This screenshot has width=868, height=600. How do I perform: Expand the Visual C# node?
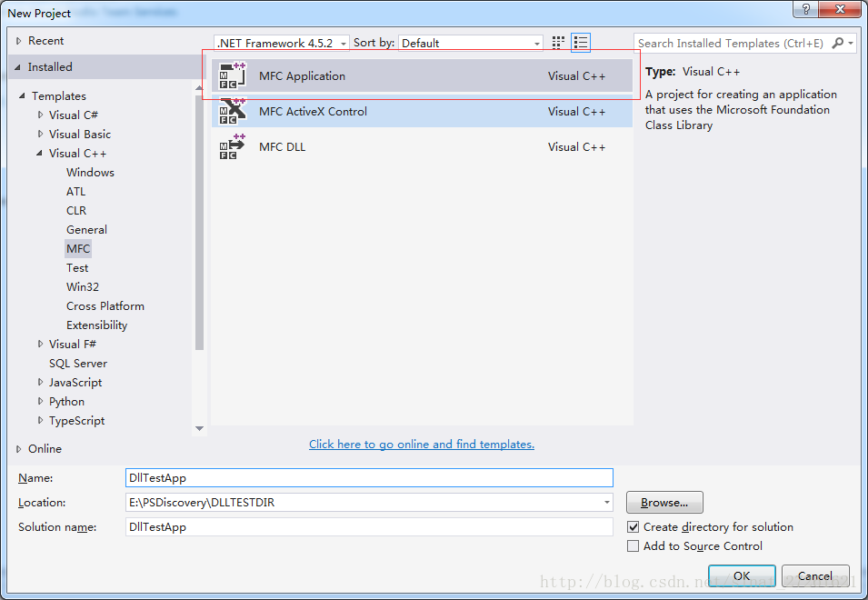tap(40, 115)
